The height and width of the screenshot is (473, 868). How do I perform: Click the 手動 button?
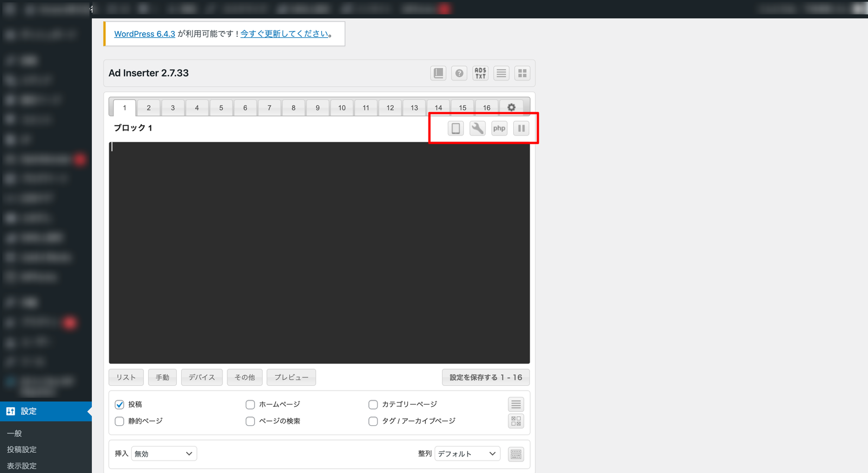point(162,378)
